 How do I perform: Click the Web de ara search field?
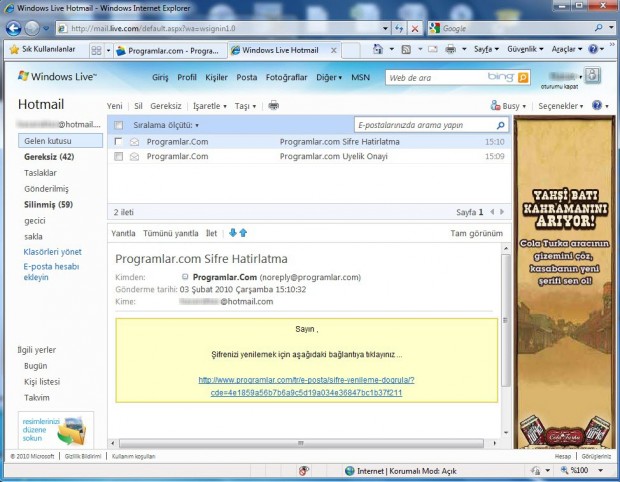437,78
